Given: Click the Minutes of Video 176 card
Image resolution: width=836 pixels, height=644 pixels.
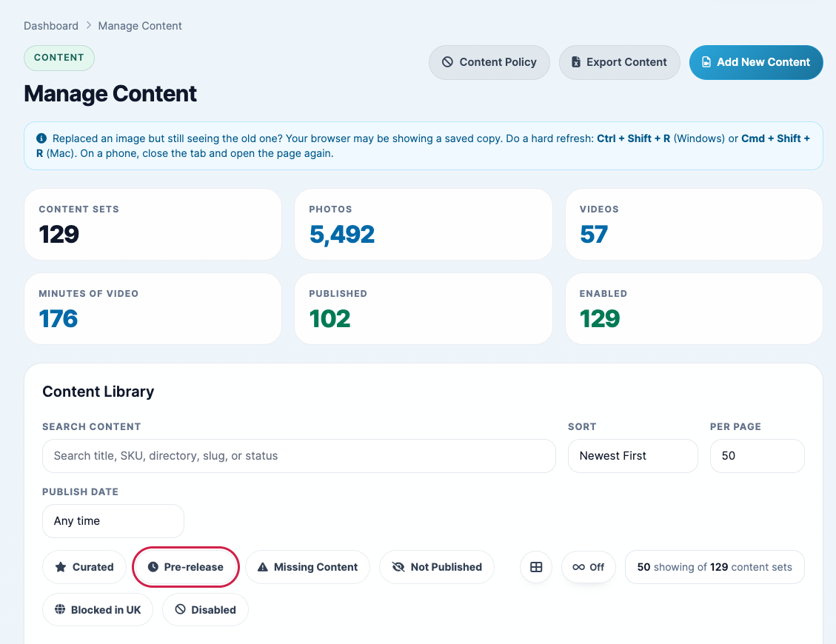Looking at the screenshot, I should coord(153,309).
